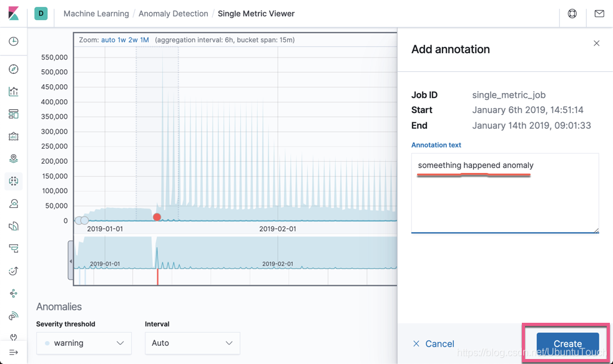Open APM icon in sidebar
Image resolution: width=613 pixels, height=364 pixels.
click(x=13, y=248)
